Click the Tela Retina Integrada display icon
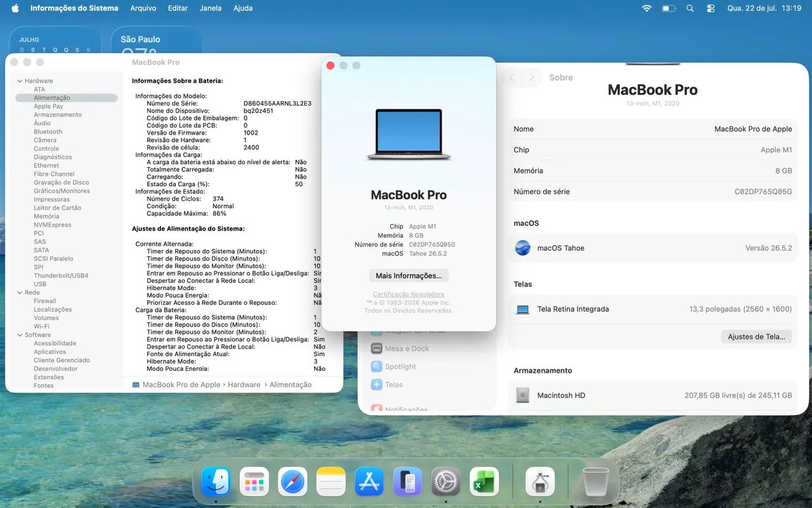The image size is (812, 508). (x=523, y=309)
